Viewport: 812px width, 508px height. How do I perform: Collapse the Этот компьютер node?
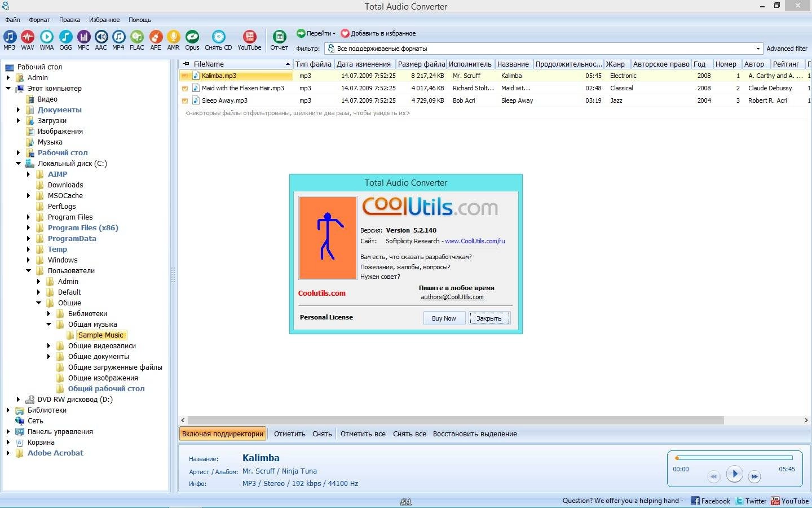(8, 88)
